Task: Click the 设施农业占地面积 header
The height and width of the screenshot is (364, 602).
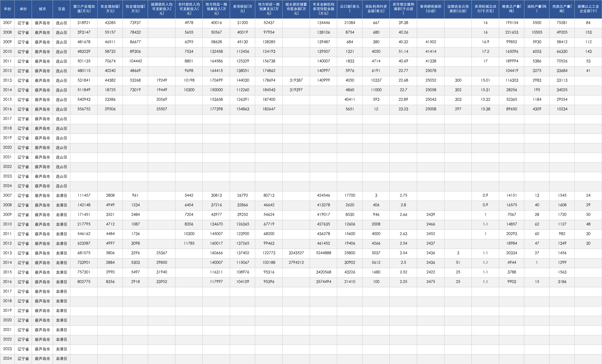Action: click(458, 9)
